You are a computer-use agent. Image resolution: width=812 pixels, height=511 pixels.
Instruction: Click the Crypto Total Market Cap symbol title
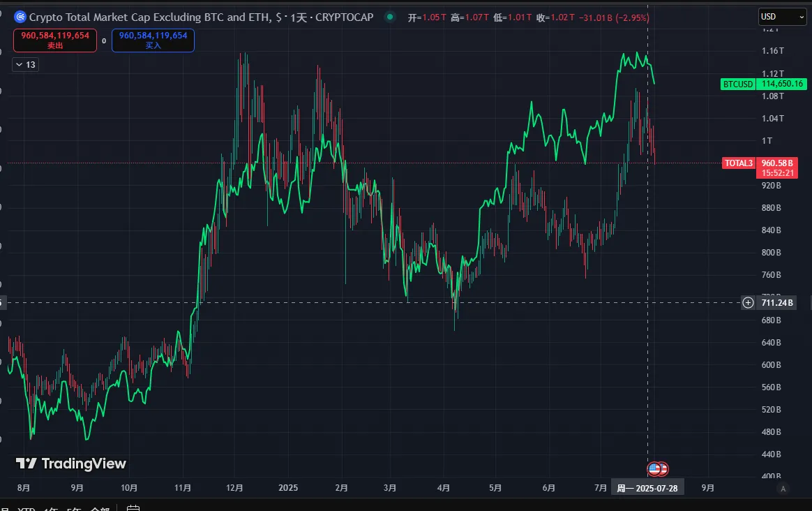tap(146, 17)
